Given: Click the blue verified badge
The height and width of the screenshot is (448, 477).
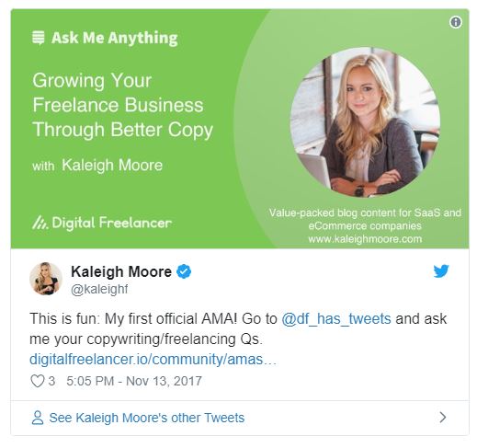Looking at the screenshot, I should pos(184,271).
